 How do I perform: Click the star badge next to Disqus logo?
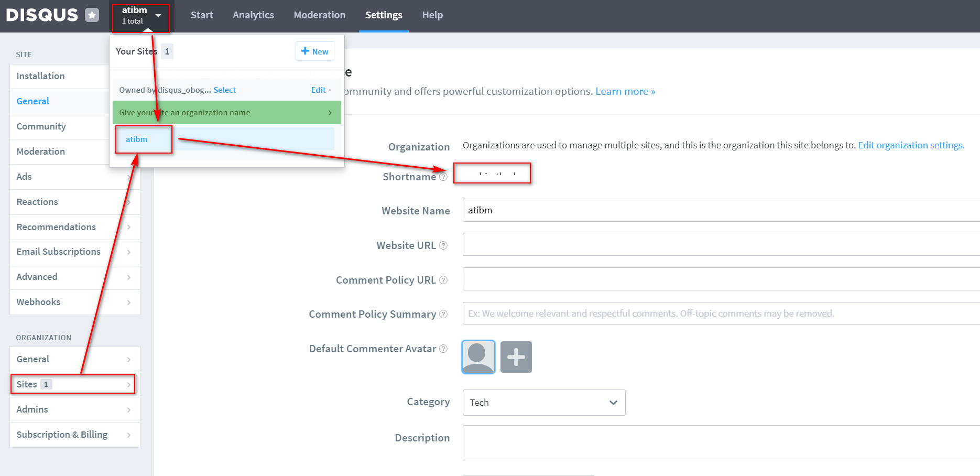click(92, 15)
